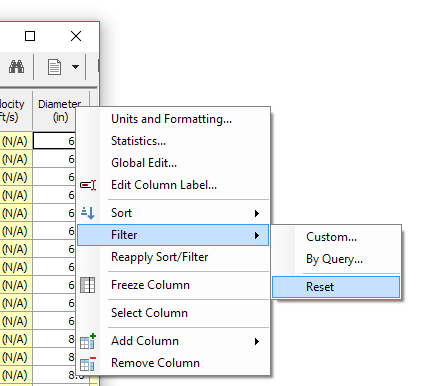Open filter By Query option

pyautogui.click(x=336, y=259)
